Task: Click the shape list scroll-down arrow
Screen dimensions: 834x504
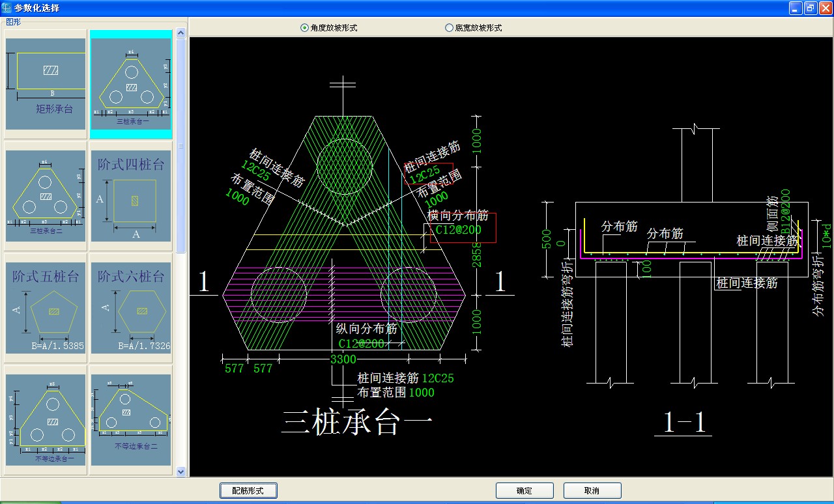Action: point(181,471)
